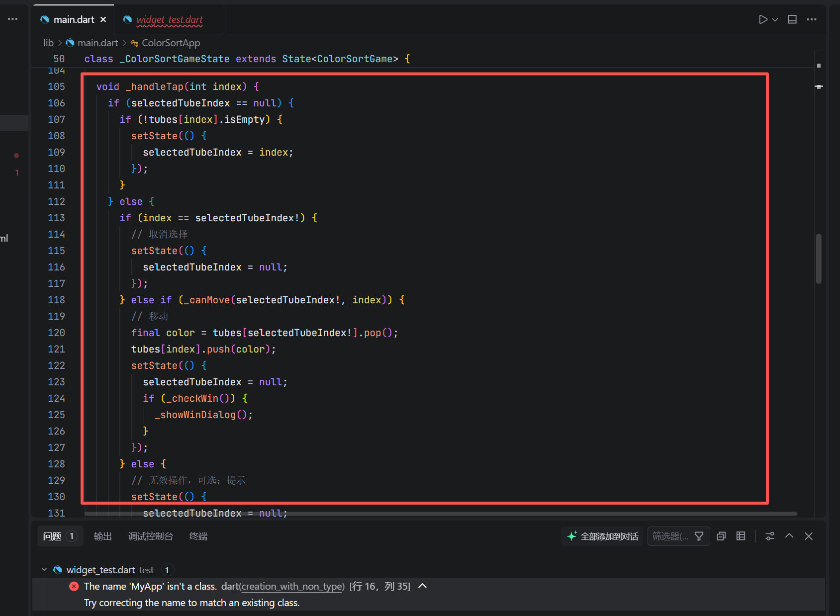
Task: Close the bottom problems panel
Action: pyautogui.click(x=809, y=536)
